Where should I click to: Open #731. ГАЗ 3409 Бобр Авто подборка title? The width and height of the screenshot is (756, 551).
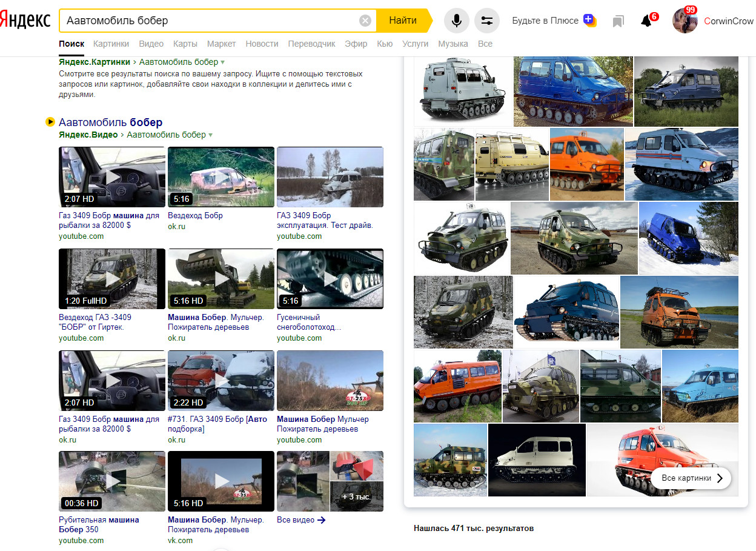click(x=217, y=424)
